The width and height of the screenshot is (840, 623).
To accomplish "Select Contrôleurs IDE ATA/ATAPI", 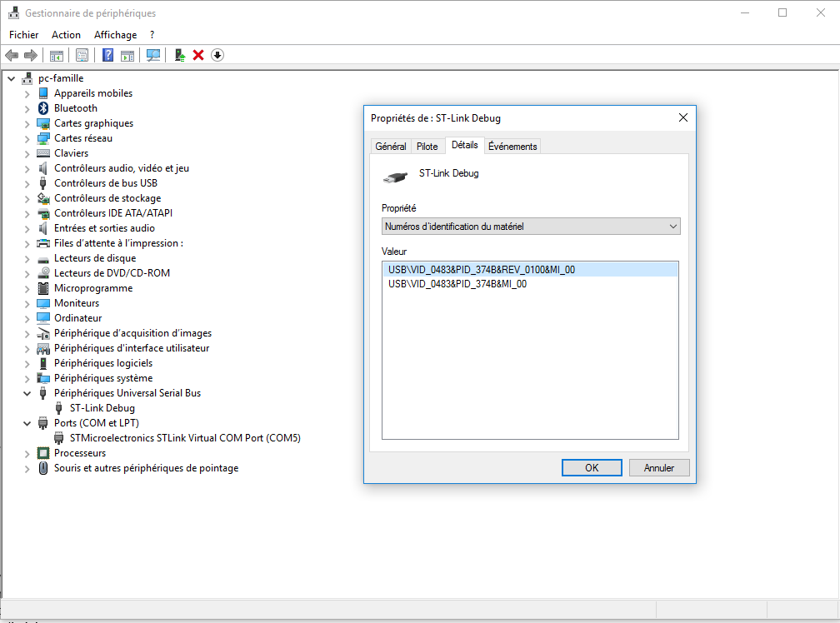I will click(x=113, y=213).
